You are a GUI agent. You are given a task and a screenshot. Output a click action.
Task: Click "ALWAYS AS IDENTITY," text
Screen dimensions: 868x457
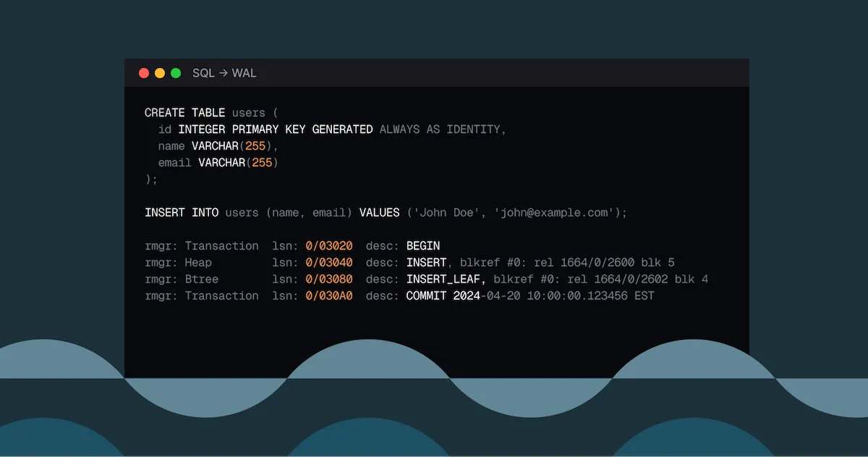[x=443, y=129]
